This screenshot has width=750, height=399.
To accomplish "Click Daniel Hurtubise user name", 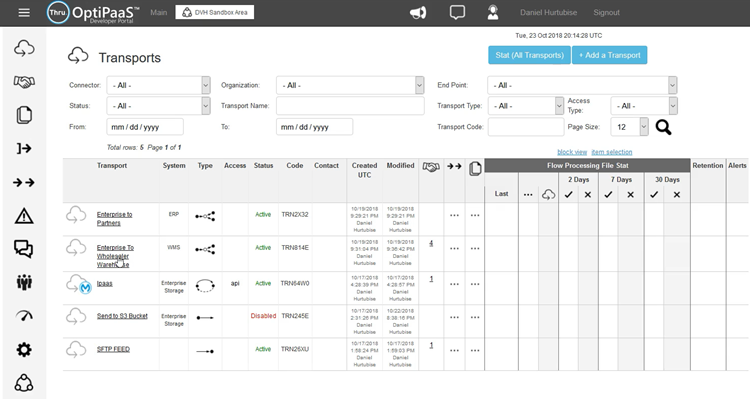I will click(x=548, y=12).
